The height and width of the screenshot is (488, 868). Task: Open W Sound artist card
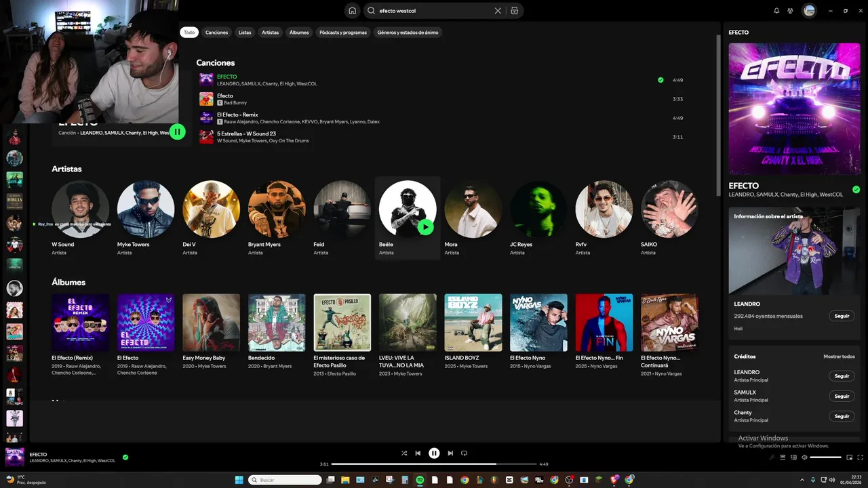click(x=80, y=218)
